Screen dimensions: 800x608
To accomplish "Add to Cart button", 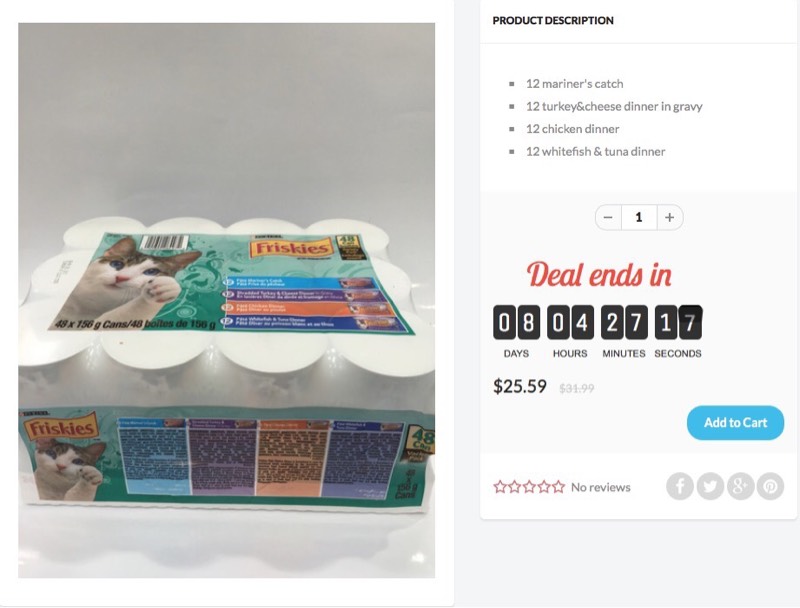I will [x=735, y=423].
